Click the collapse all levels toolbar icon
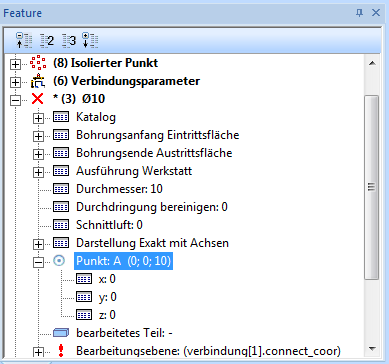This screenshot has width=389, height=364. coord(24,40)
